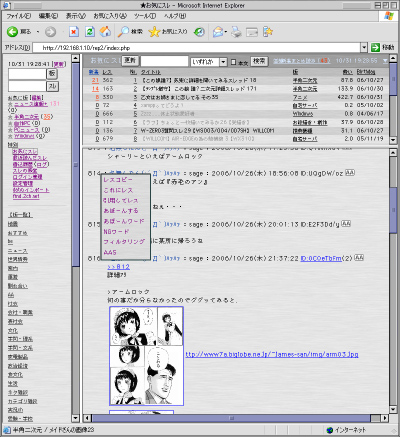Click the IE Back arrow icon

[x=12, y=32]
